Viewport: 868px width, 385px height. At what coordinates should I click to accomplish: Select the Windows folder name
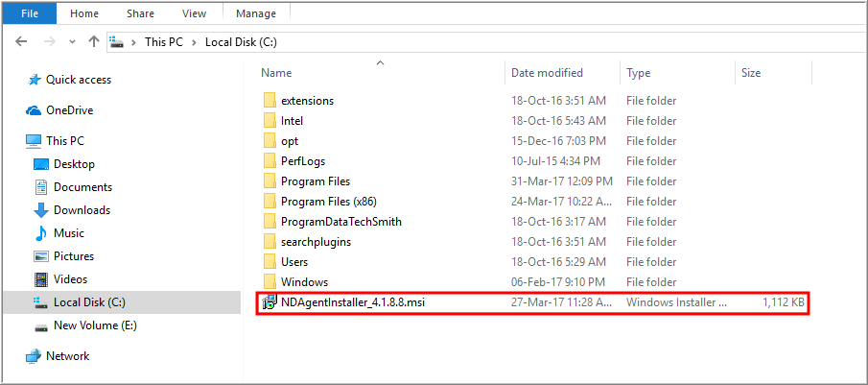coord(304,282)
